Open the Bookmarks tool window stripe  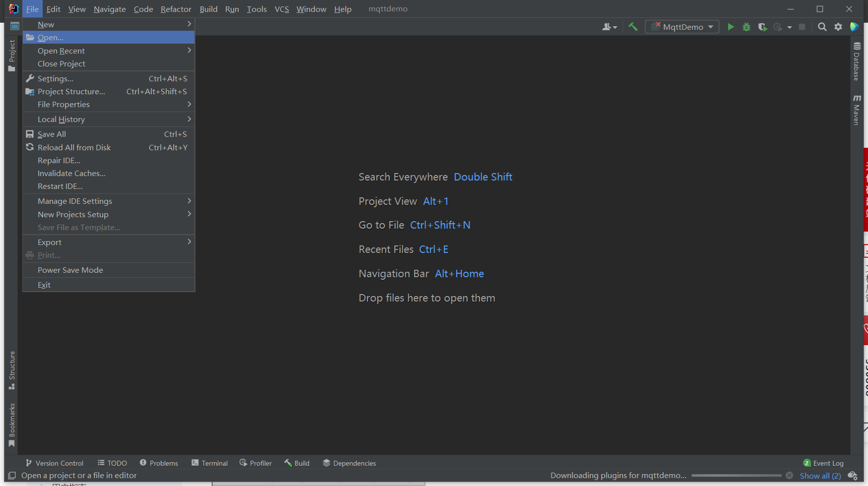coord(12,425)
